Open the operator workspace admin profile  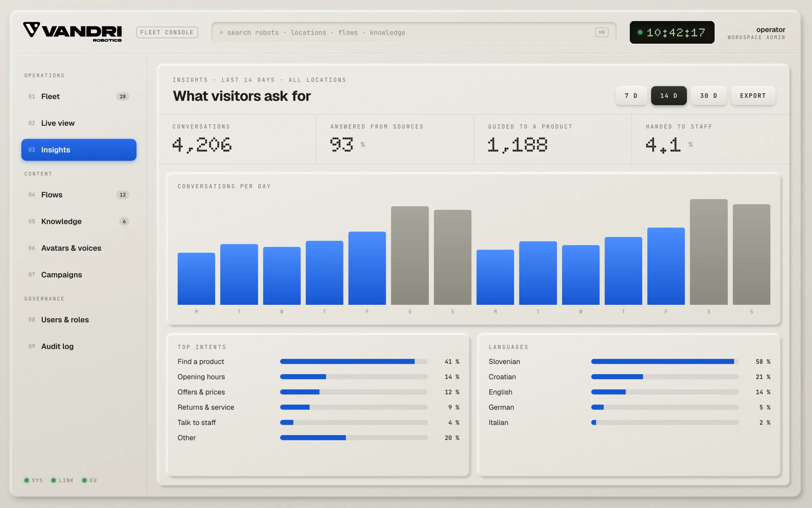coord(757,33)
